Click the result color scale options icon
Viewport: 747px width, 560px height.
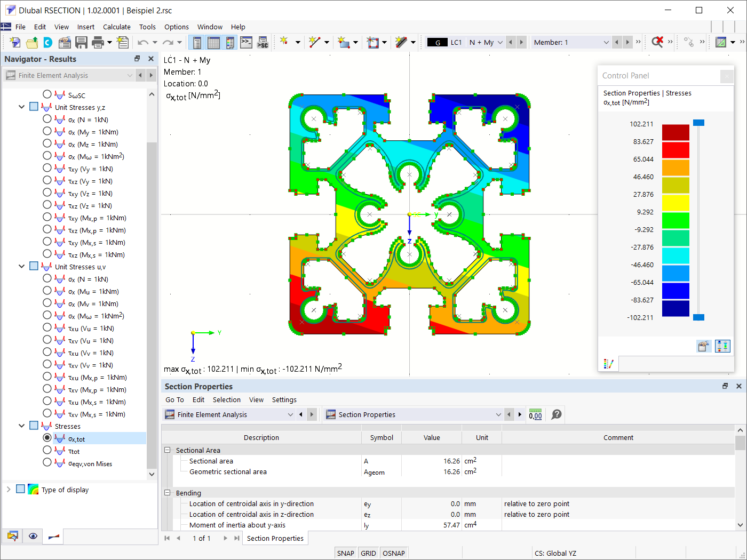(x=609, y=363)
